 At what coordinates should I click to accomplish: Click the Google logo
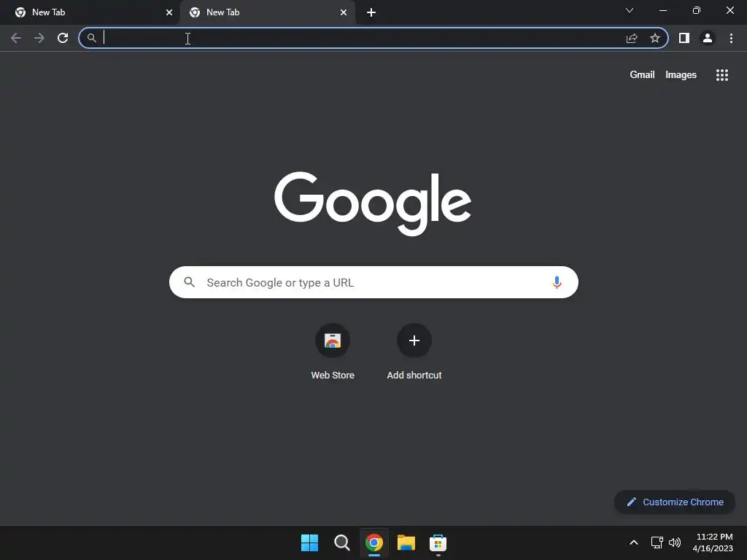tap(373, 203)
